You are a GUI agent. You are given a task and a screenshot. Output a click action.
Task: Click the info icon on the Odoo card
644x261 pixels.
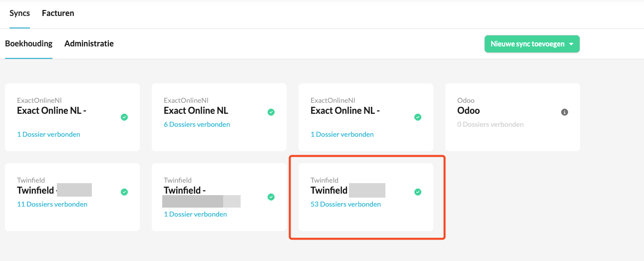(565, 112)
